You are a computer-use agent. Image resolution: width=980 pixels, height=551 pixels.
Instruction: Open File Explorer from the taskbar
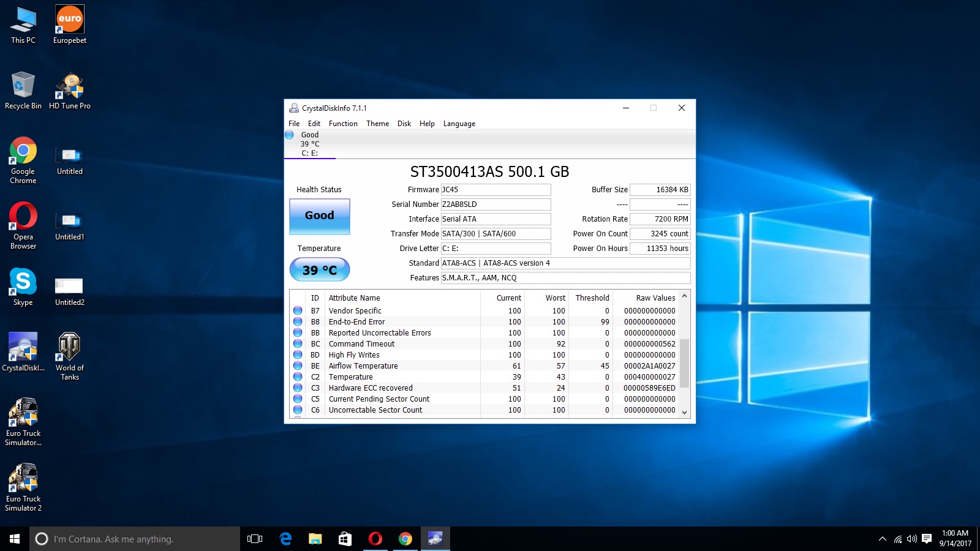[315, 539]
